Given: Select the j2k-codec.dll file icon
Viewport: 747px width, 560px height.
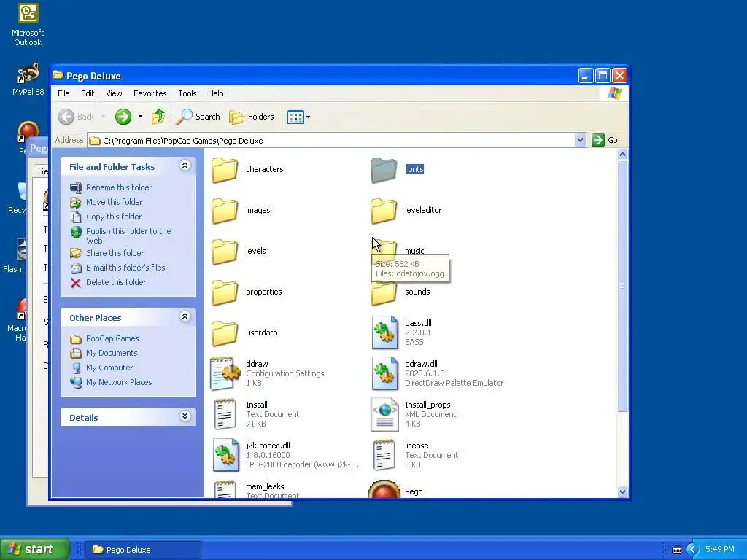Looking at the screenshot, I should tap(225, 455).
